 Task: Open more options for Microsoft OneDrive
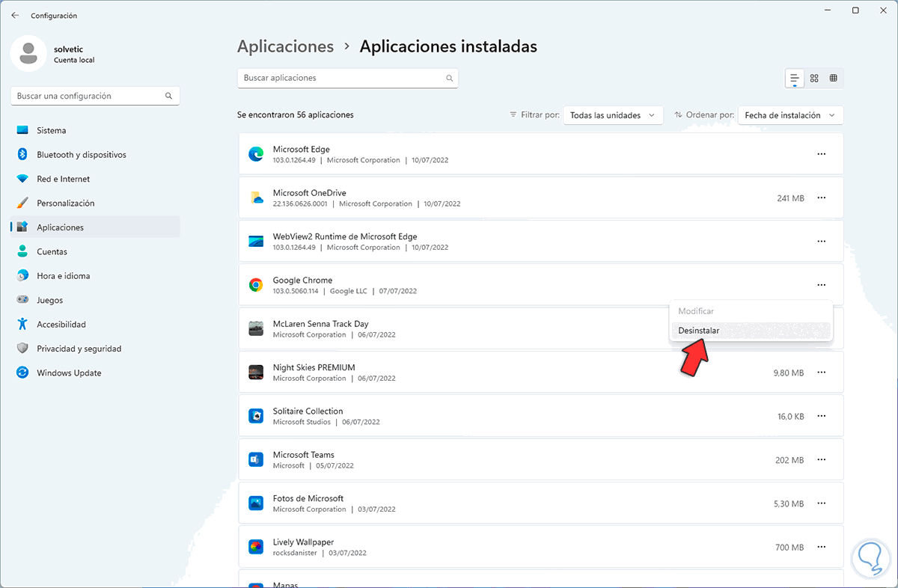click(821, 197)
